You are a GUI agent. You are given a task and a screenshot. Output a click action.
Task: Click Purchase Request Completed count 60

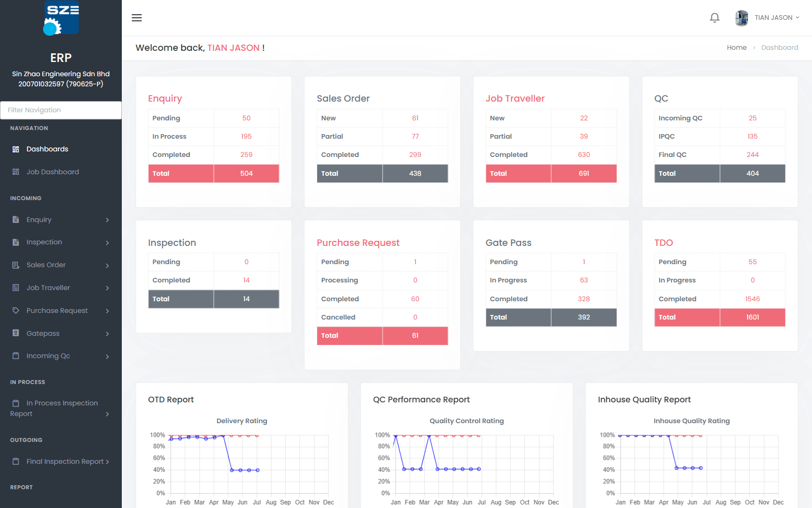(415, 299)
